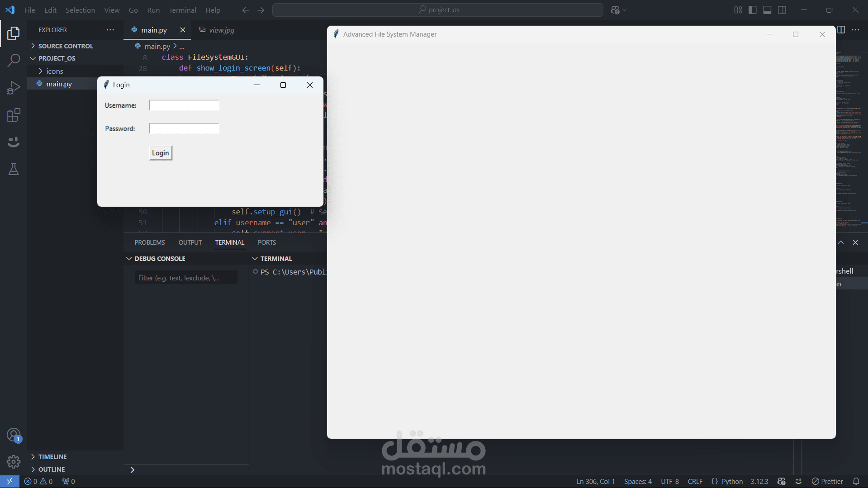Click the Prettier status bar item
This screenshot has height=488, width=868.
coord(827,481)
